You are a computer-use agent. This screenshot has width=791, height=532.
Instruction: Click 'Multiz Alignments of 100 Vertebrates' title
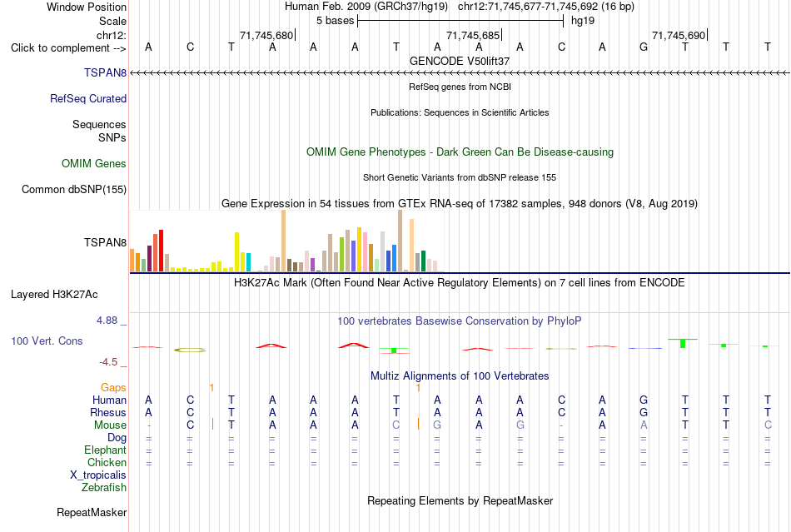(x=460, y=375)
